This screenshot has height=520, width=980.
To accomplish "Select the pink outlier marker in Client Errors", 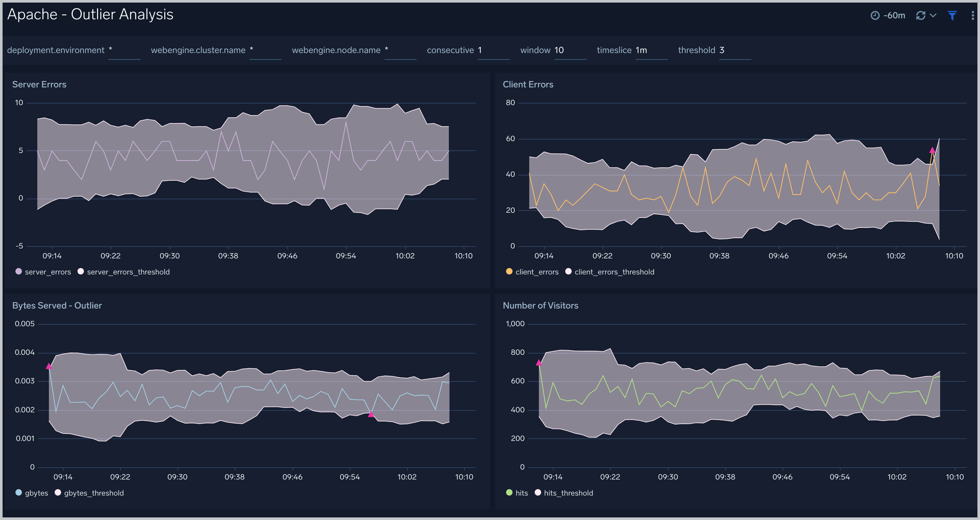I will pyautogui.click(x=932, y=150).
